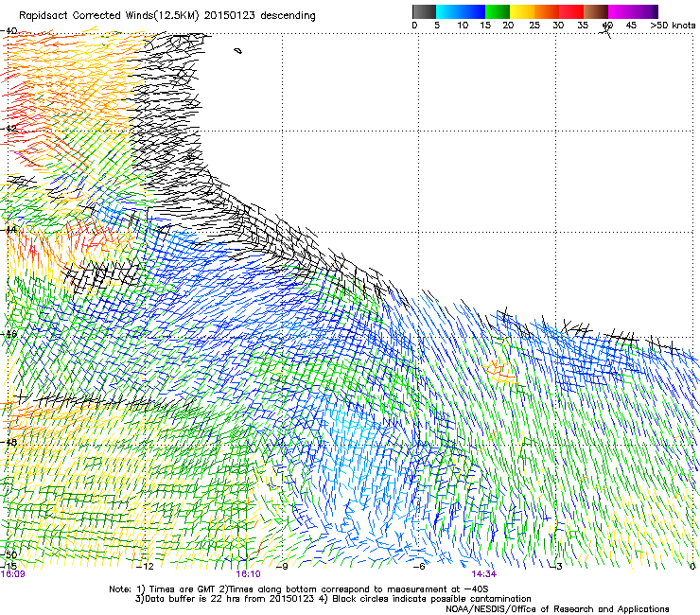700x615 pixels.
Task: Select the '-48' latitude axis label
Action: click(9, 442)
